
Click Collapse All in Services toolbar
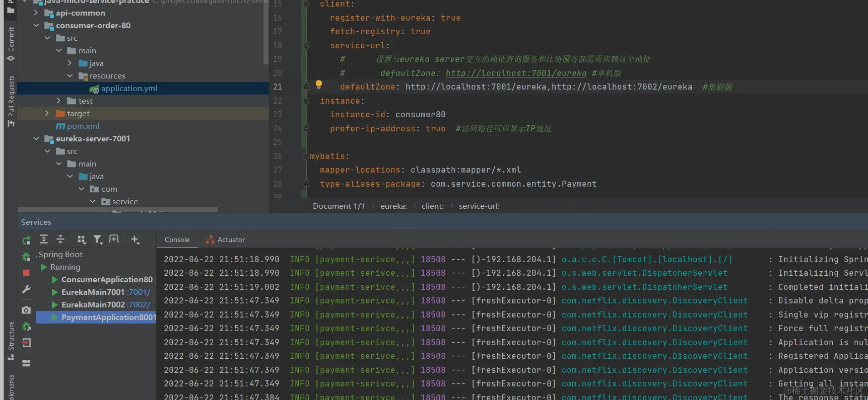coord(60,239)
